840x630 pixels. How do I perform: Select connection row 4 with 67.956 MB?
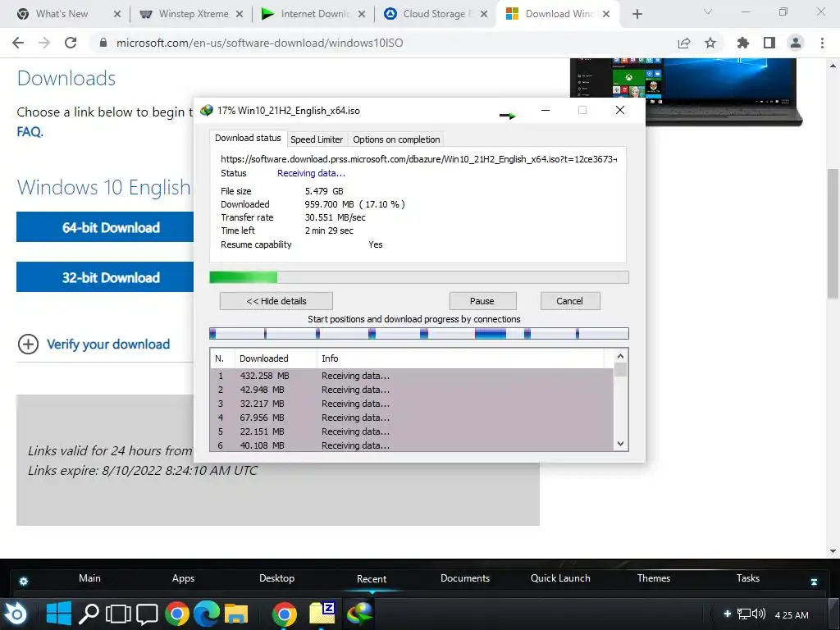tap(412, 418)
